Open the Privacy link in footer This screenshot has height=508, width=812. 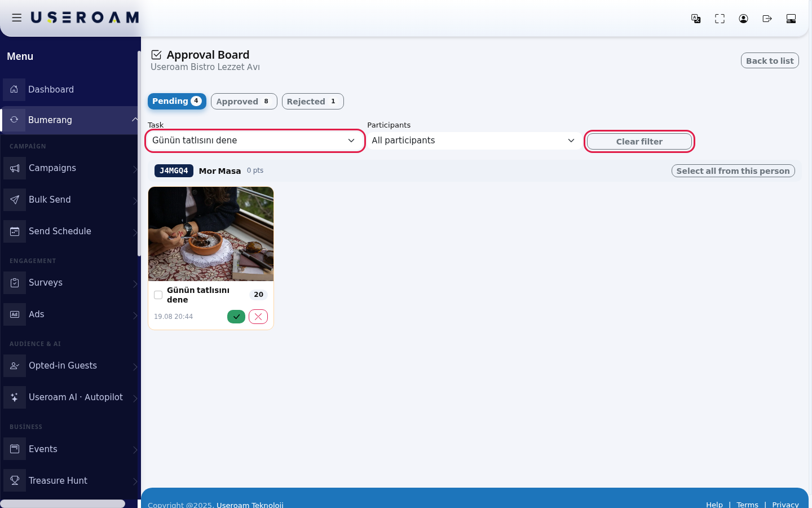click(x=785, y=505)
